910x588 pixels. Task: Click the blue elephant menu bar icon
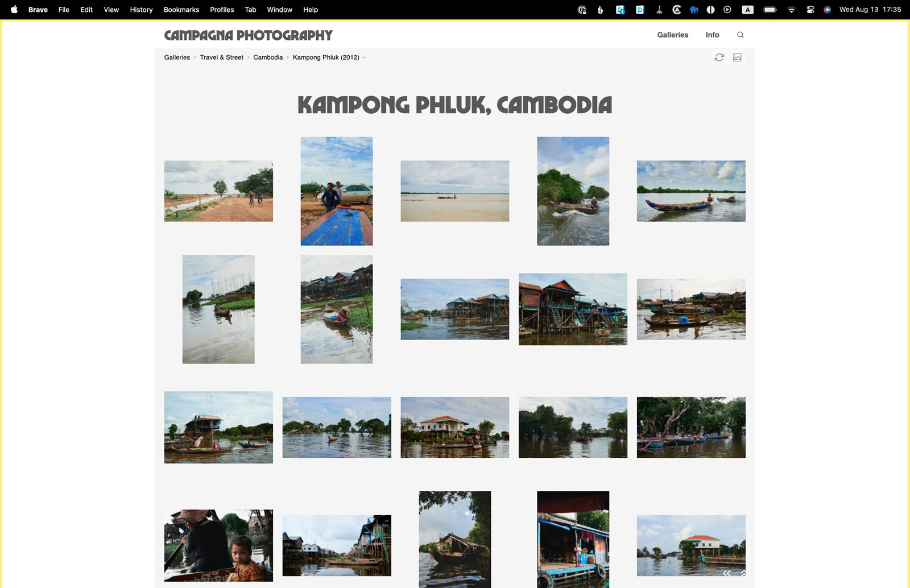[694, 10]
